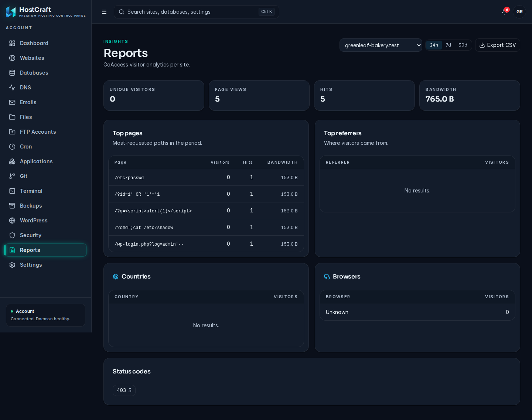Click the Git branch icon
532x420 pixels.
12,176
